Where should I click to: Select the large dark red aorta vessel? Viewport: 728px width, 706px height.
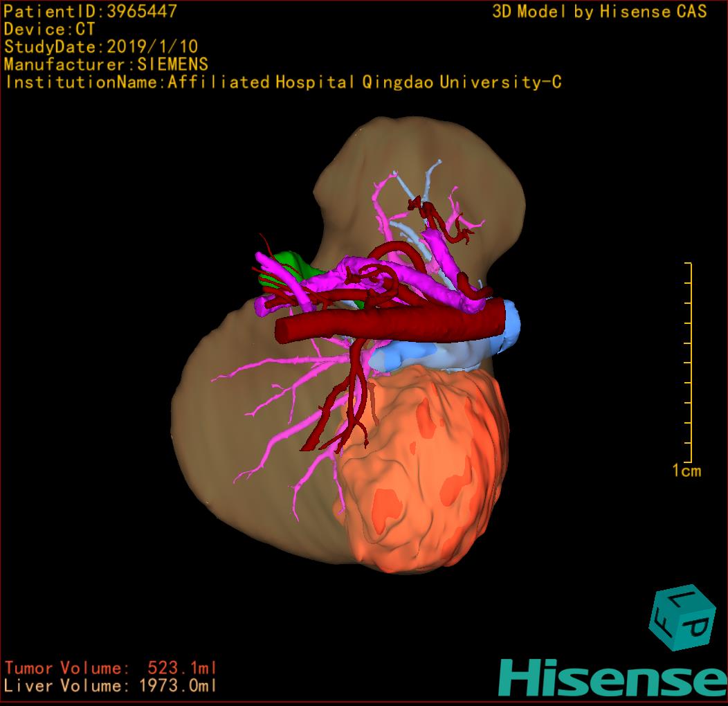coord(390,324)
